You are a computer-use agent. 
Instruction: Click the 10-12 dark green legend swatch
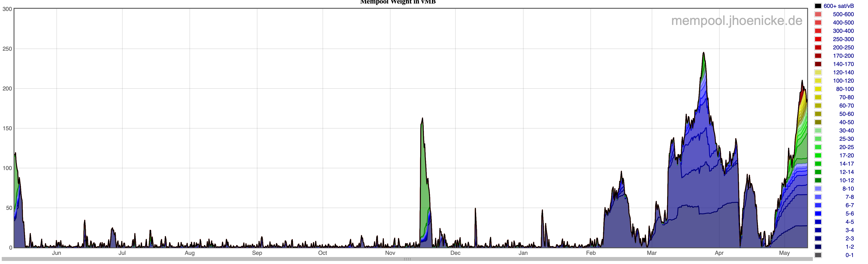pyautogui.click(x=818, y=180)
